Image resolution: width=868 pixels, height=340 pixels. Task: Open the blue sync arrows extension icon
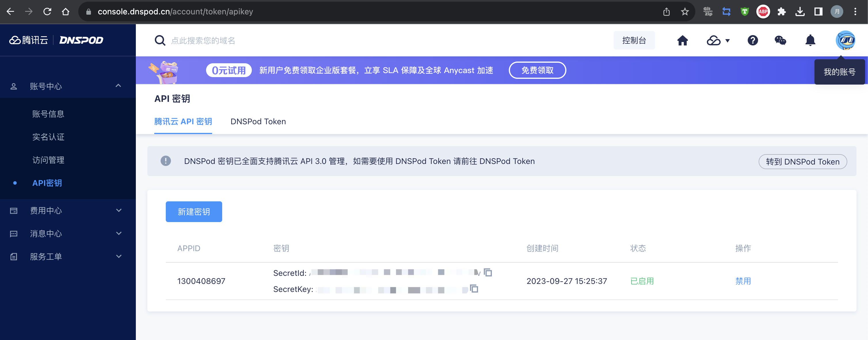pos(726,12)
